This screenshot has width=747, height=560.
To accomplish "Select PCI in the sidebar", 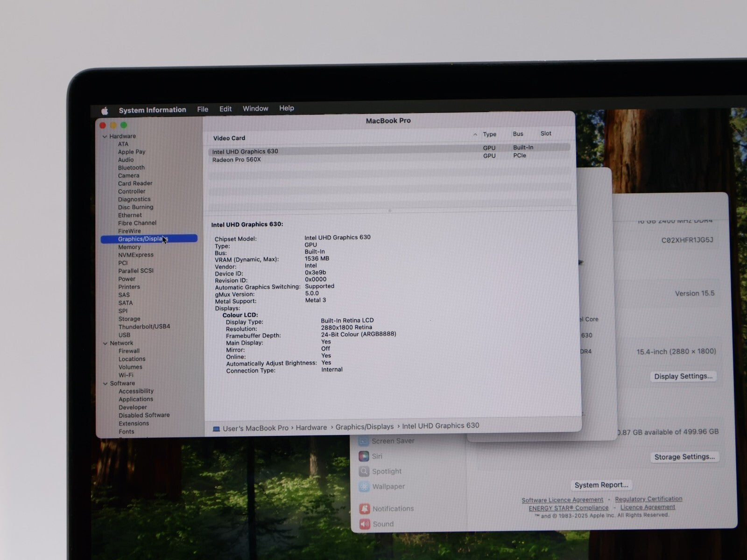I will coord(123,263).
